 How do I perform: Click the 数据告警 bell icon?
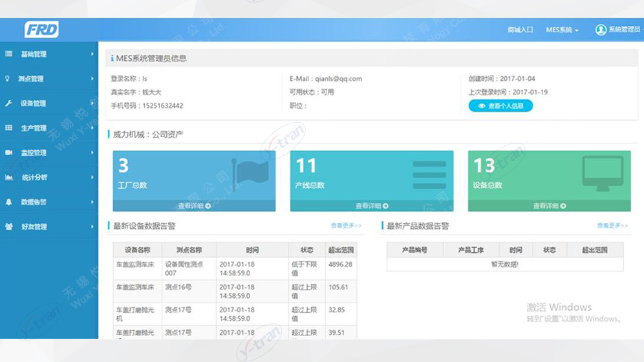click(8, 202)
